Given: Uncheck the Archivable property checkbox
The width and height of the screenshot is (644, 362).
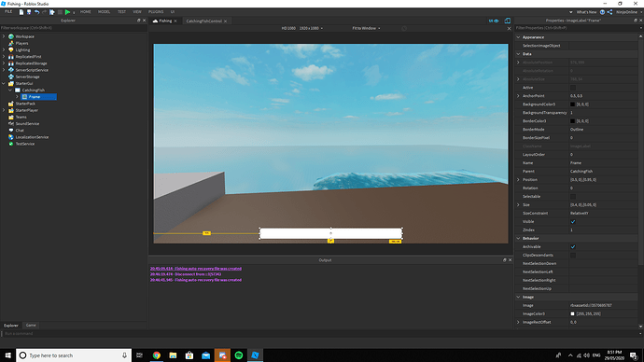Looking at the screenshot, I should click(573, 246).
